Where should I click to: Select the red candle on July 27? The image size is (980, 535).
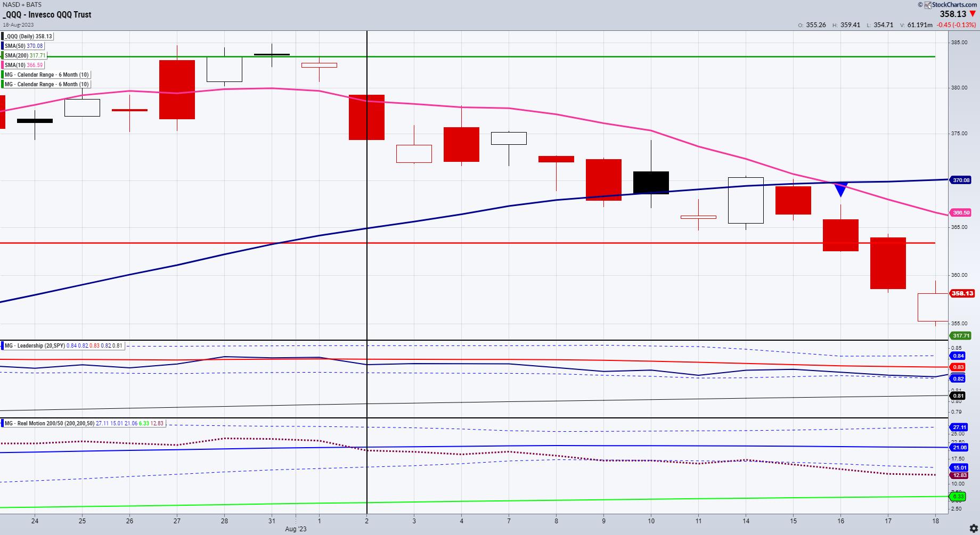pyautogui.click(x=177, y=89)
